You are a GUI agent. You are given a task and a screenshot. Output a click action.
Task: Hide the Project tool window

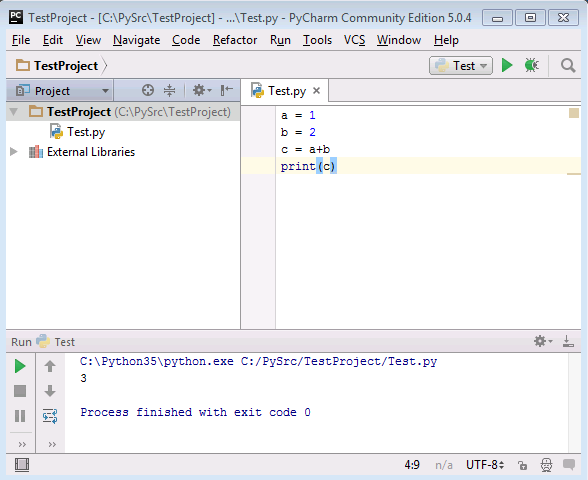(x=226, y=90)
